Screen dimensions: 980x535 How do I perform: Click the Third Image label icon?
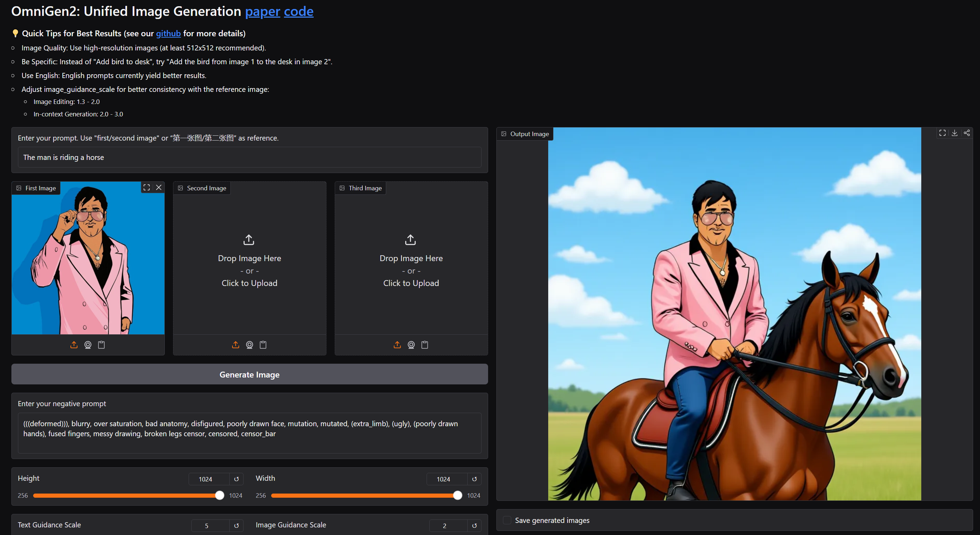pos(342,188)
